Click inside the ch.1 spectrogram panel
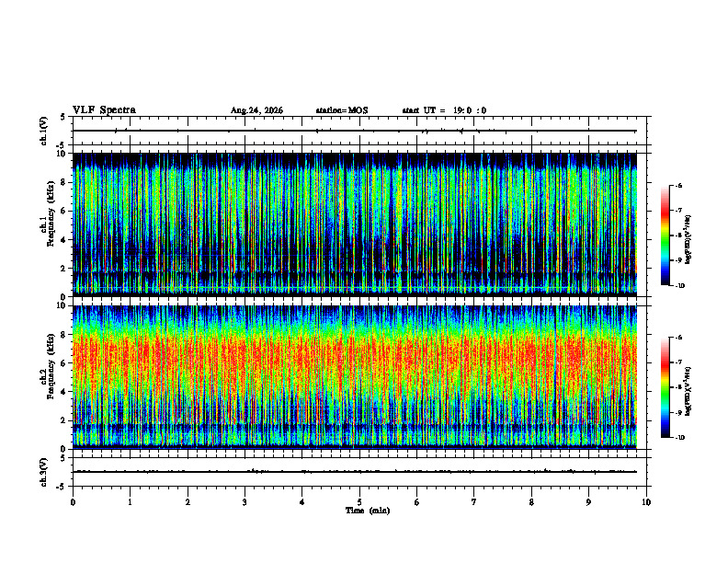 tap(355, 224)
